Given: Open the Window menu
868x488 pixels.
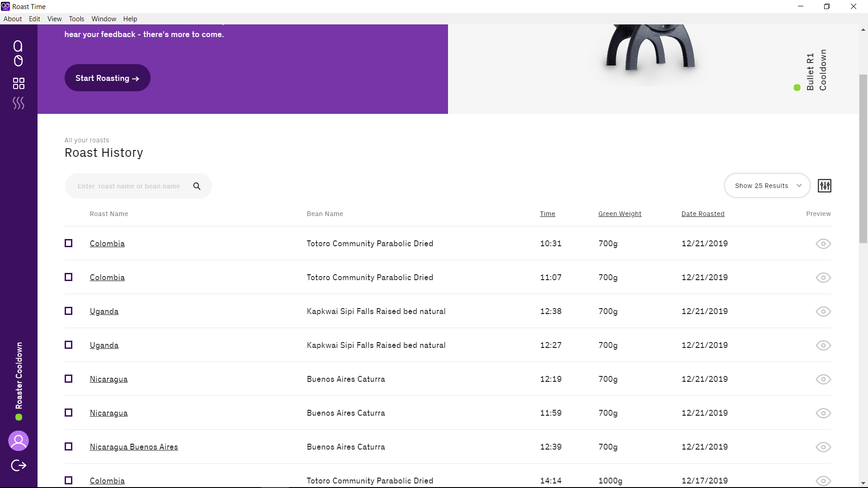Looking at the screenshot, I should [x=104, y=19].
